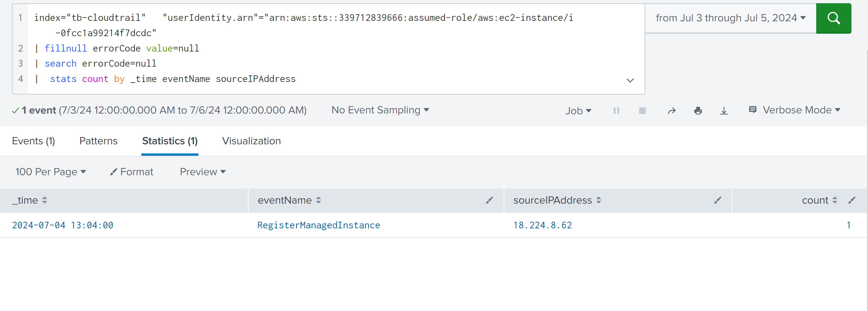The image size is (868, 311).
Task: Click the pause job icon
Action: coord(616,111)
